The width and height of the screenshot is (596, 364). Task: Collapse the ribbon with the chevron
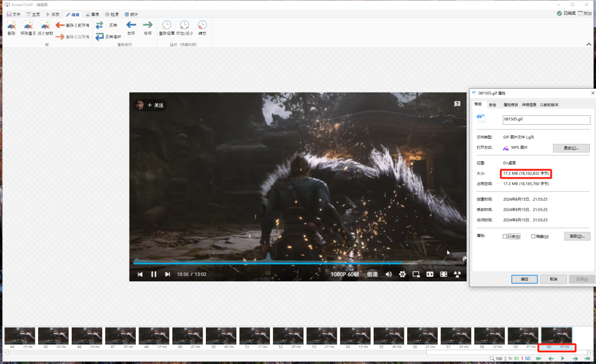(x=589, y=45)
